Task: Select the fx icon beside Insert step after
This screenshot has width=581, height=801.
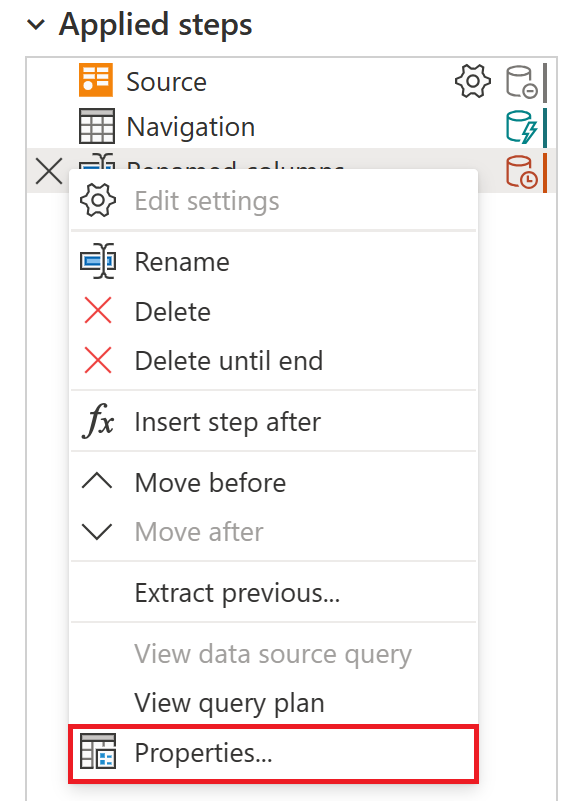Action: tap(100, 421)
